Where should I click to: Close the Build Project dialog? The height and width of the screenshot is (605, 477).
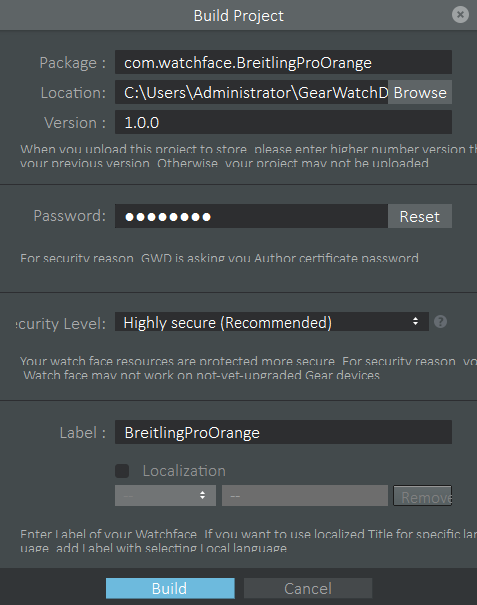pyautogui.click(x=460, y=15)
